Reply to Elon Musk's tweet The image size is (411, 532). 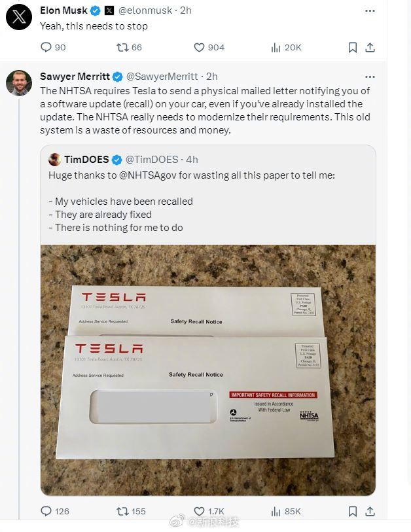pos(46,47)
